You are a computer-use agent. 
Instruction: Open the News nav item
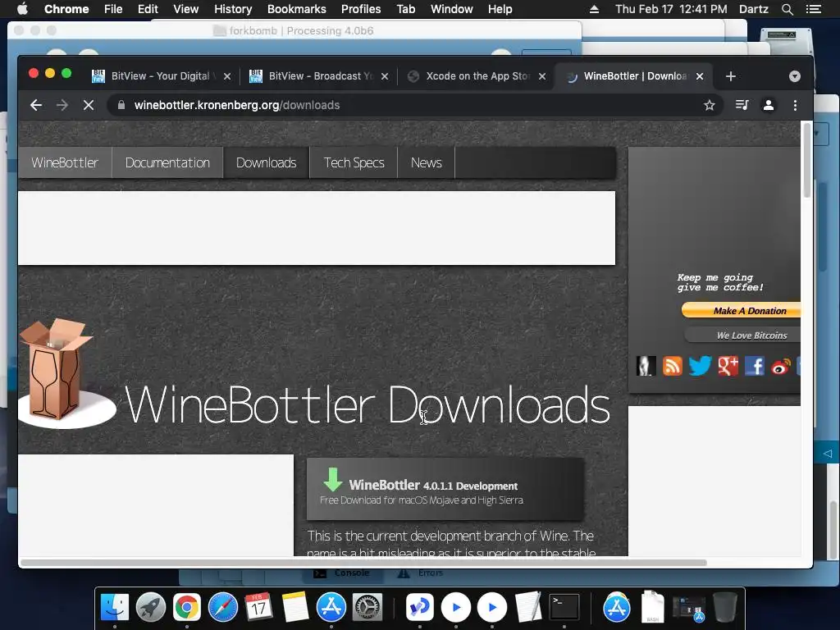(427, 162)
